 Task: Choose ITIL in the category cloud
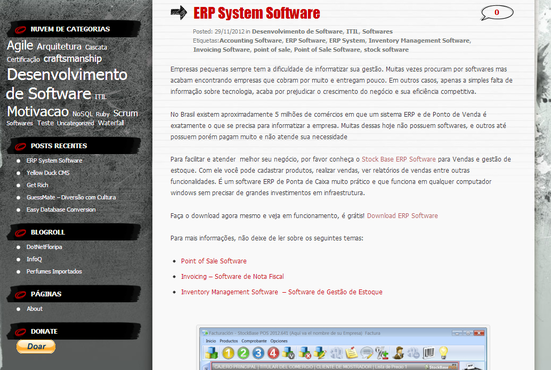[100, 97]
